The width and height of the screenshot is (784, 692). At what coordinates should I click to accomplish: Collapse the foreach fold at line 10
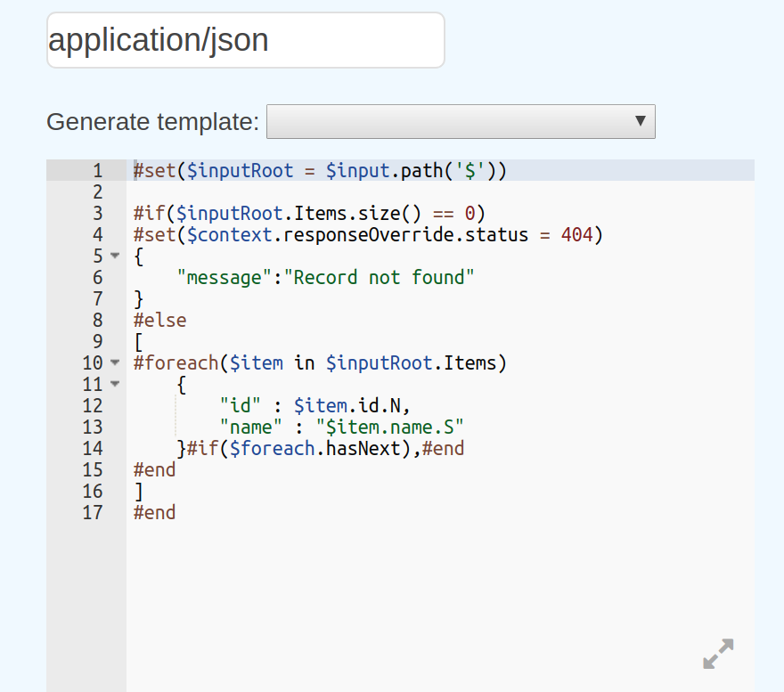115,362
